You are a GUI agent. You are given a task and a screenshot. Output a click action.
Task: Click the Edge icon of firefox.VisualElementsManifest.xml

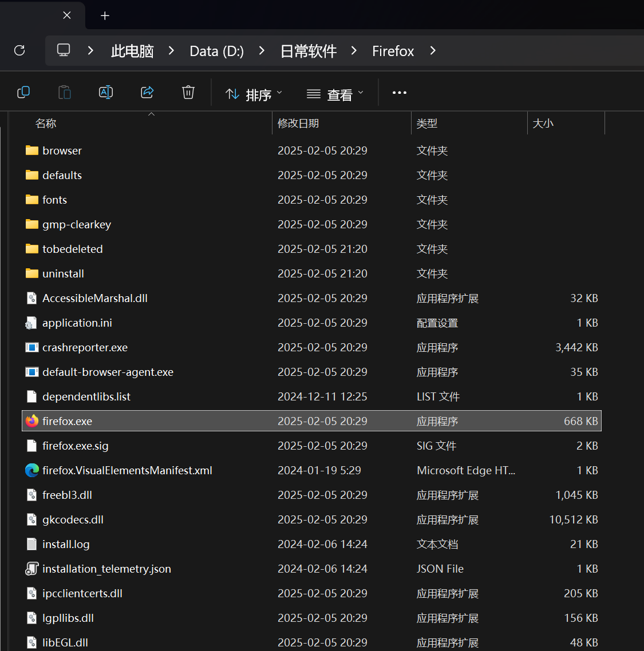click(x=32, y=470)
